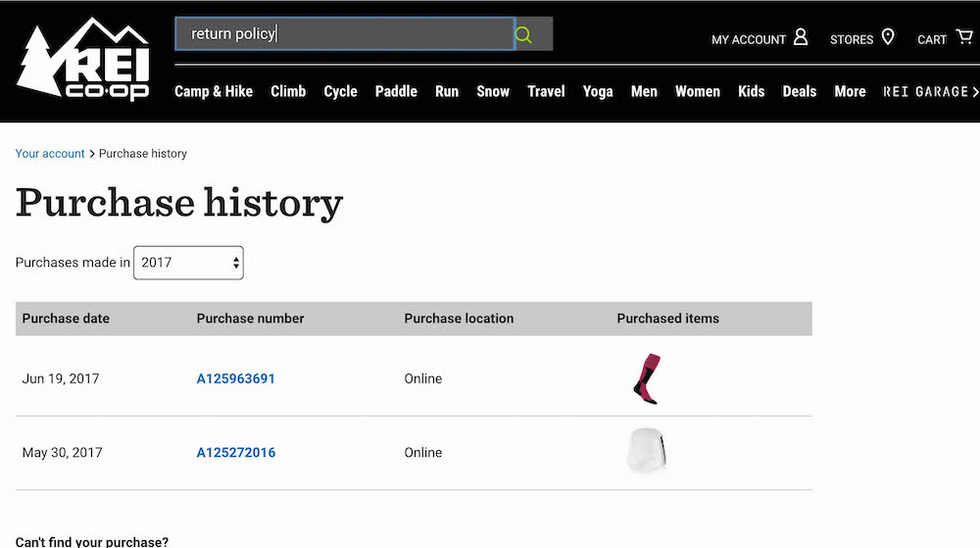980x548 pixels.
Task: Open purchase number A125963691
Action: point(235,378)
